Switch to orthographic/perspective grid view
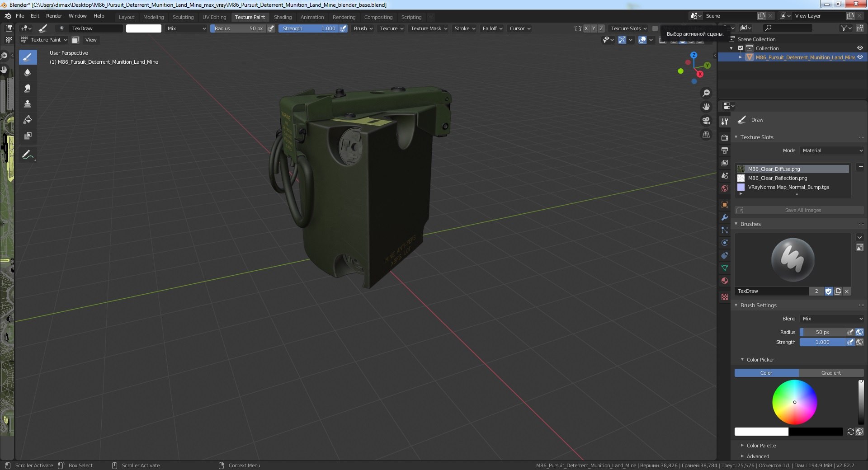The image size is (868, 470). pyautogui.click(x=706, y=135)
